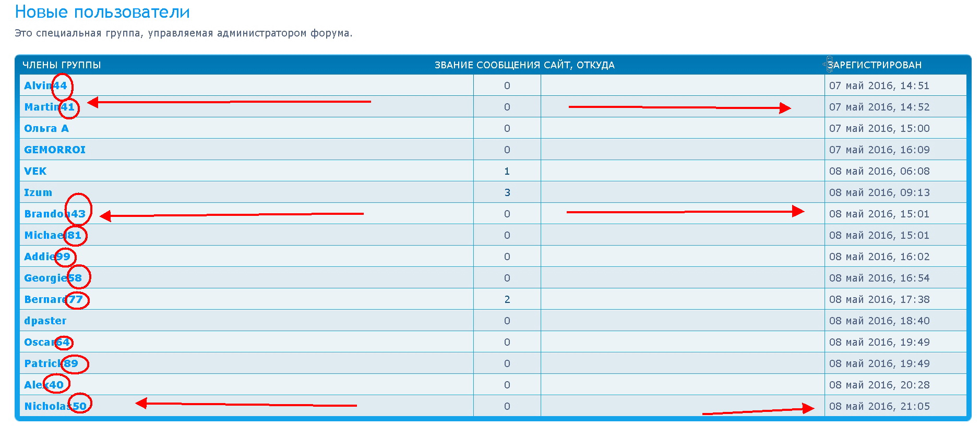Select the date 07 май 2016, 16:09
980x426 pixels.
(879, 150)
